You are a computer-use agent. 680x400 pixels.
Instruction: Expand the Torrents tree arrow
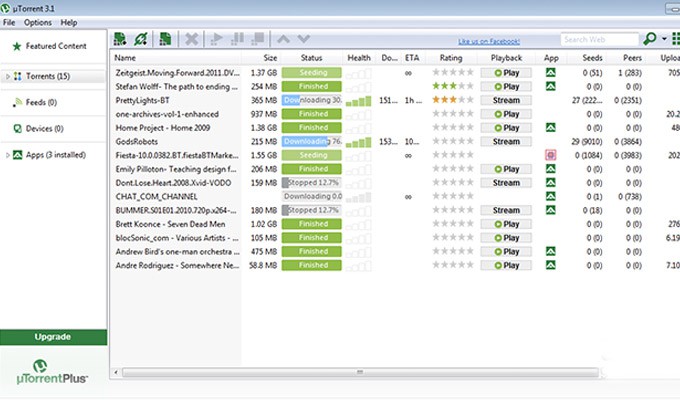[7, 76]
